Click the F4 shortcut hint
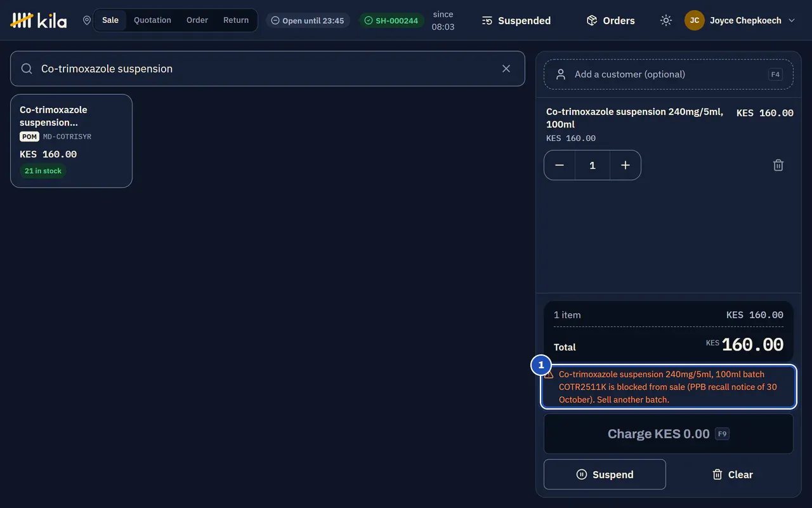This screenshot has width=812, height=508. (775, 74)
